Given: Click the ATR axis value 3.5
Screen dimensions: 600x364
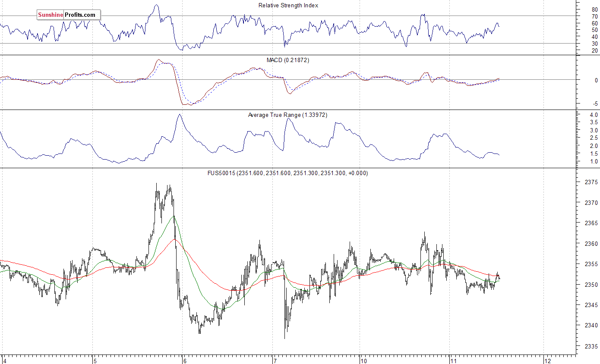Looking at the screenshot, I should (x=594, y=122).
